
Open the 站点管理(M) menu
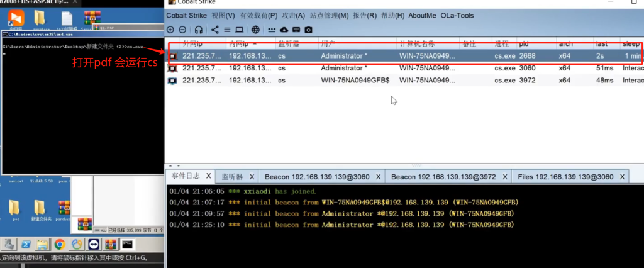(x=329, y=16)
